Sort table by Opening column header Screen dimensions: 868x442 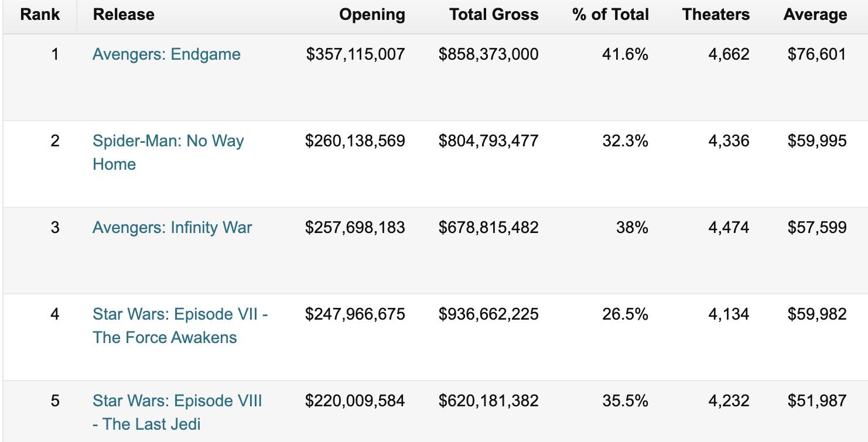372,15
